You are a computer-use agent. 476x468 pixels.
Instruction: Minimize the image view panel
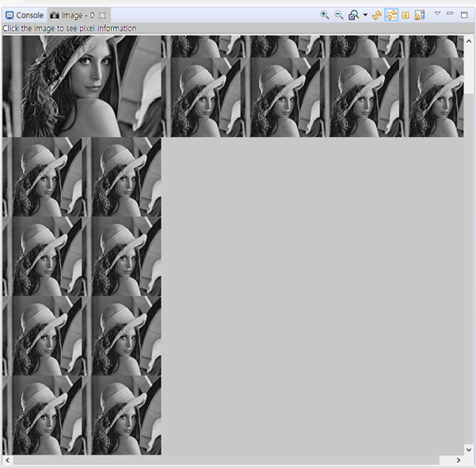[x=450, y=13]
